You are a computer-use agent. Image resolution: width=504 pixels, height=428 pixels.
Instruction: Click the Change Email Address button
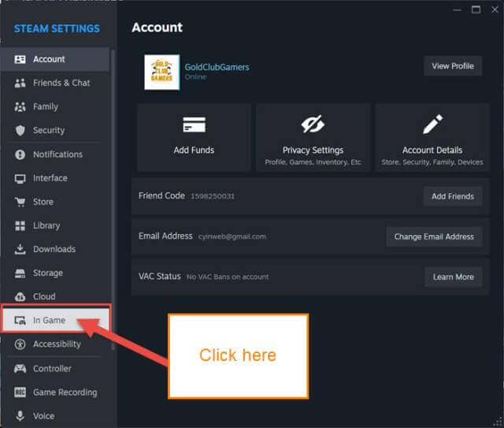click(434, 236)
